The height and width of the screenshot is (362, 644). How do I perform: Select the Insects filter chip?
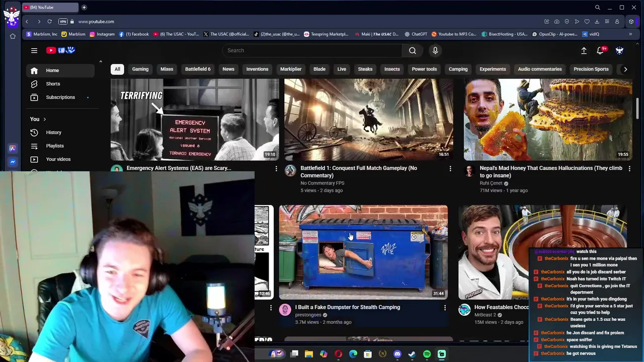[392, 69]
